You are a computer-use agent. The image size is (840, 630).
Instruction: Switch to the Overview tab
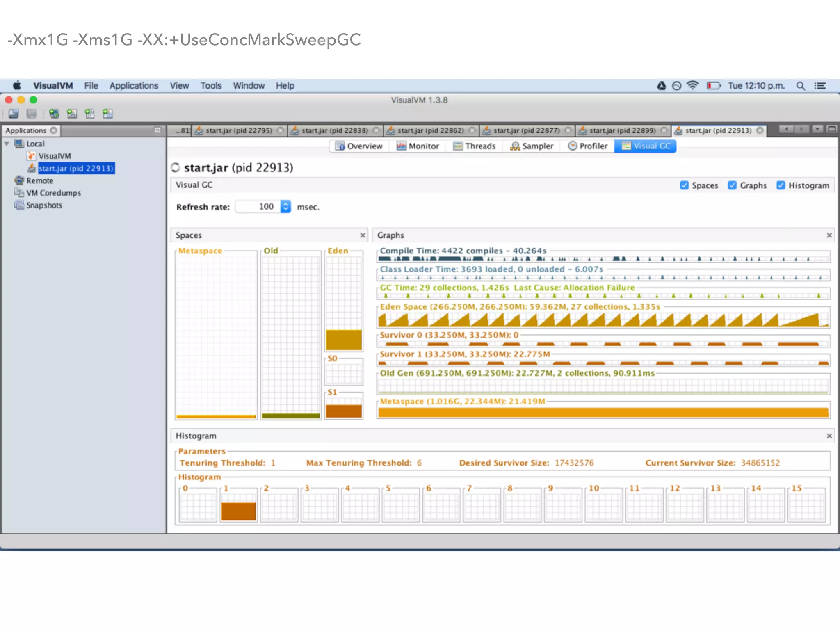point(358,146)
